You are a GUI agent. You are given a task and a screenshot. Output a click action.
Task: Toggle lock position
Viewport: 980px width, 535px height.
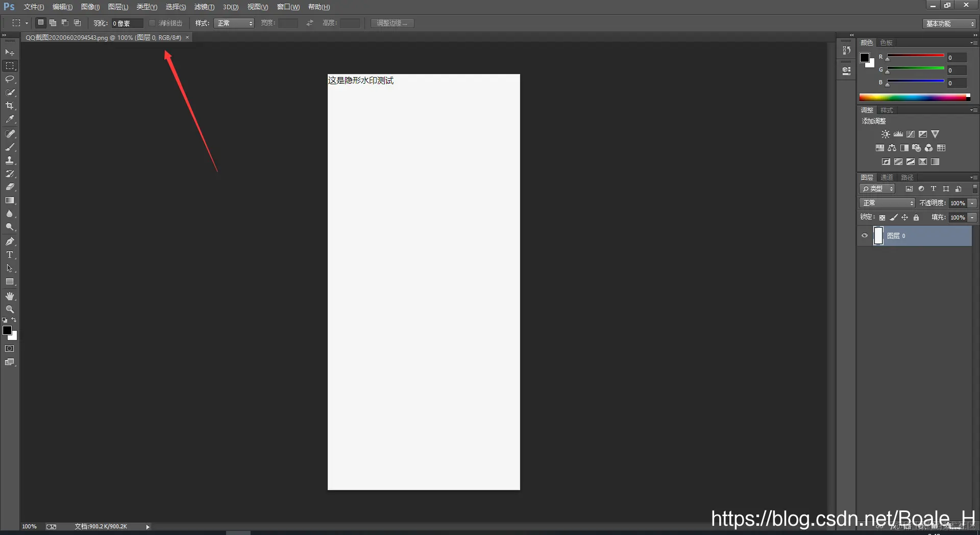click(x=905, y=217)
